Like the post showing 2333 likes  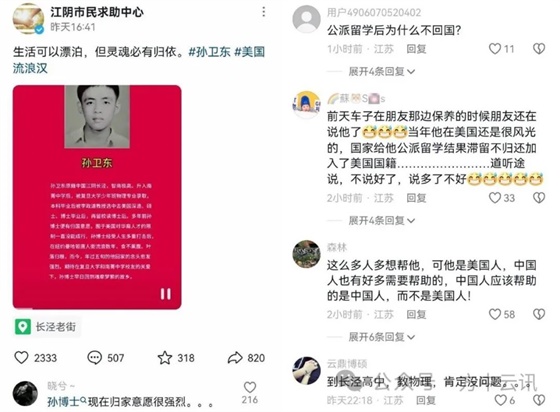(21, 357)
